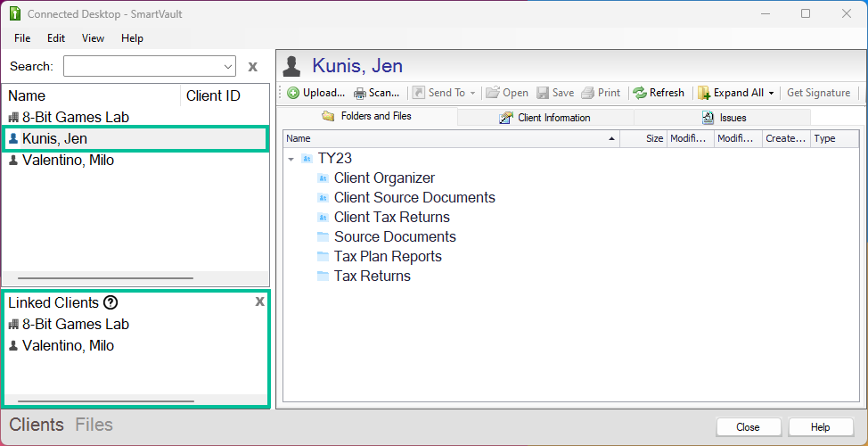The width and height of the screenshot is (868, 446).
Task: Click the Scan toolbar button
Action: pos(377,93)
